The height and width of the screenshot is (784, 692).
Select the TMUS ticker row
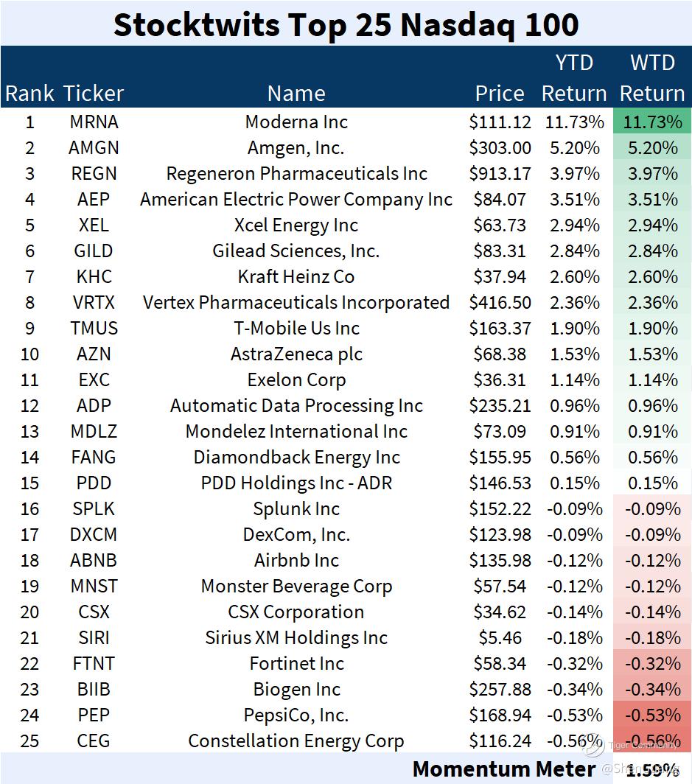(346, 329)
